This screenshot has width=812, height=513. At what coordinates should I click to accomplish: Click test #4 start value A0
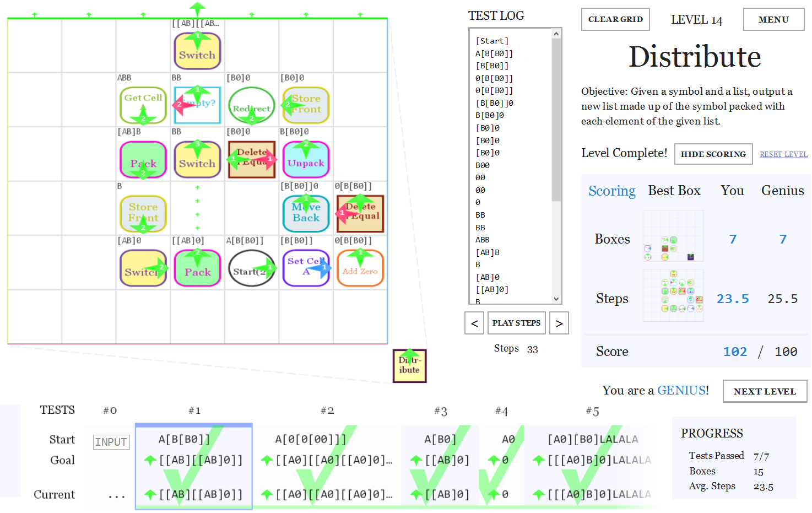pyautogui.click(x=508, y=439)
